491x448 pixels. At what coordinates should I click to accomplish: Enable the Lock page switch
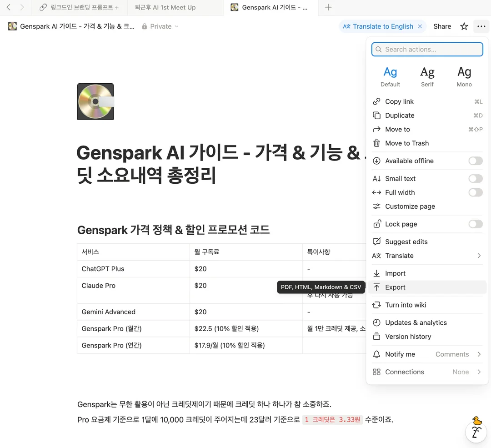coord(476,224)
